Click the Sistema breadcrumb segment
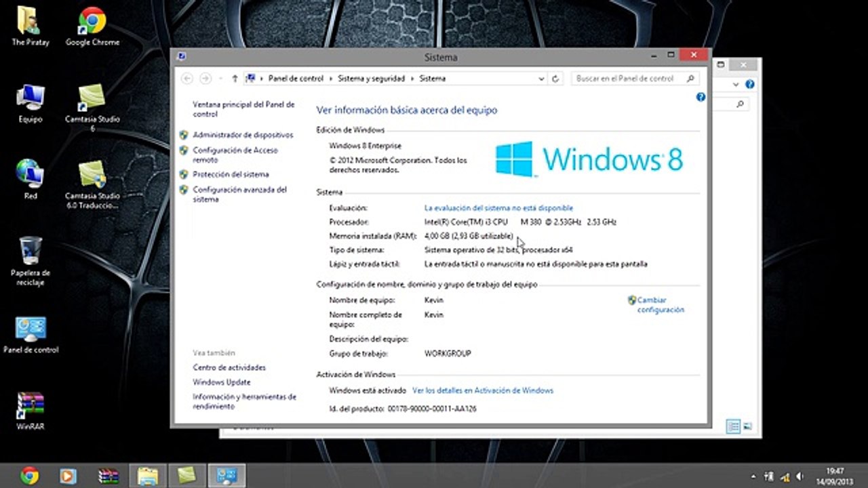The width and height of the screenshot is (868, 488). point(433,79)
